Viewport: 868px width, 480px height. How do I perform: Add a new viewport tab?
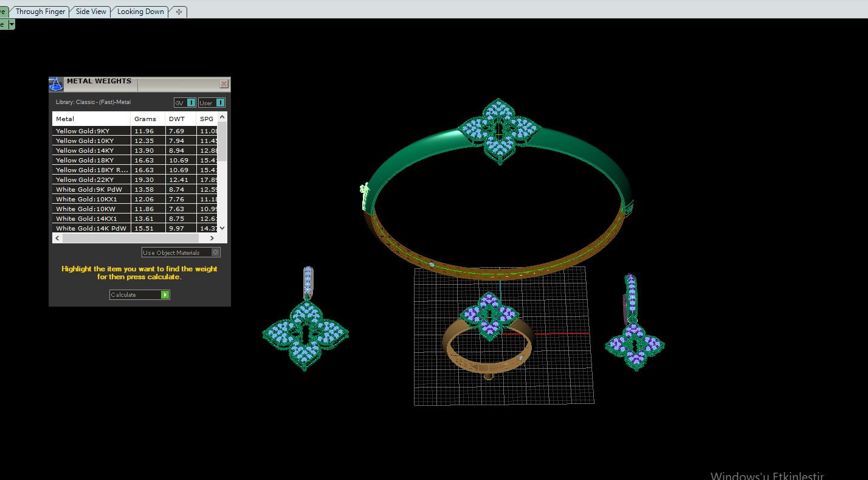179,12
